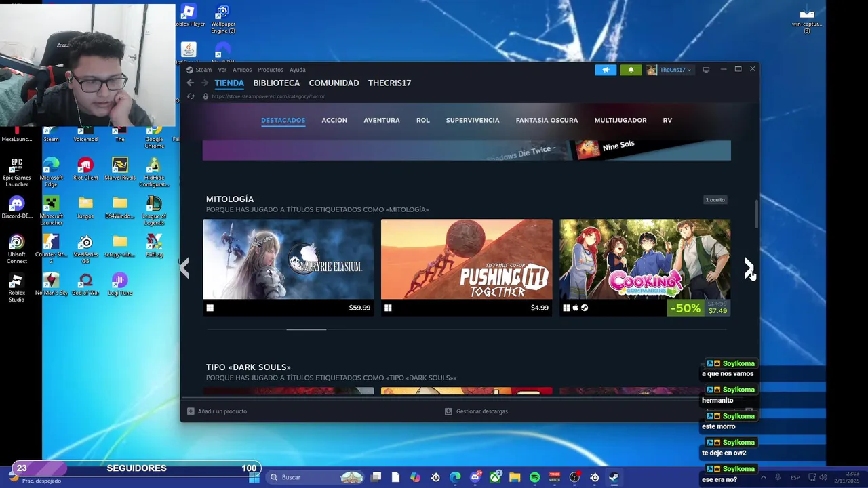This screenshot has width=868, height=488.
Task: Click the Gestionar descargas download icon
Action: click(x=448, y=411)
